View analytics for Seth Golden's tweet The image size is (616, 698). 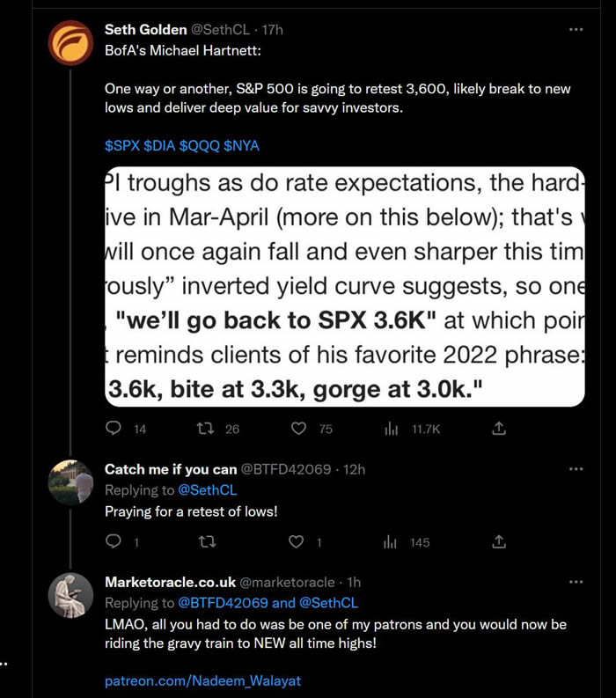pyautogui.click(x=391, y=429)
